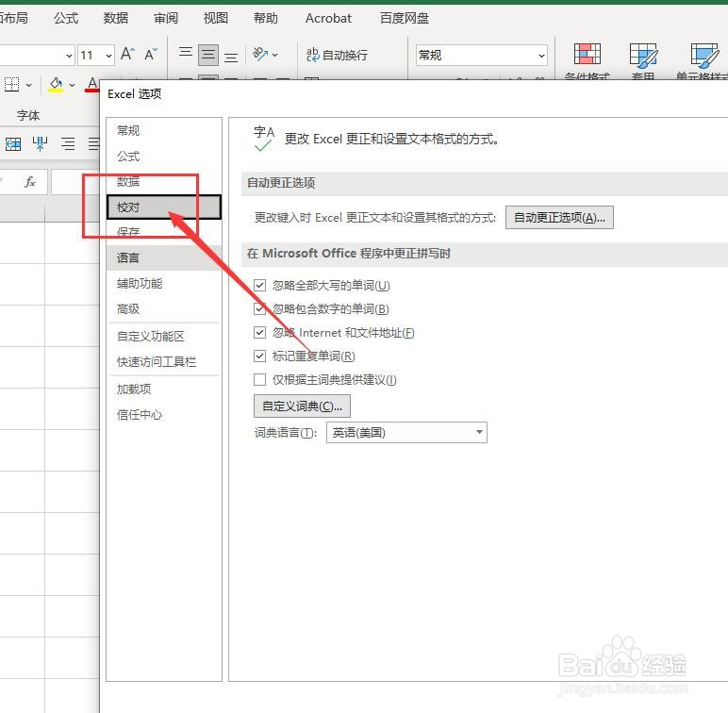Apply the fill color bucket
728x713 pixels.
[x=57, y=85]
